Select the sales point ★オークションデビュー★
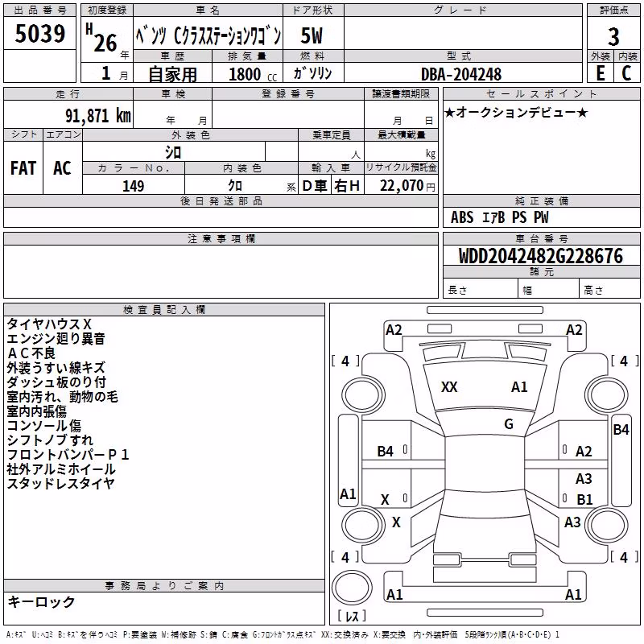 point(516,113)
